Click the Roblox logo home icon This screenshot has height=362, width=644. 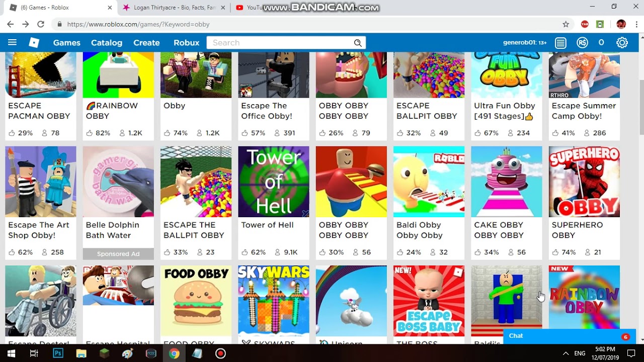34,43
